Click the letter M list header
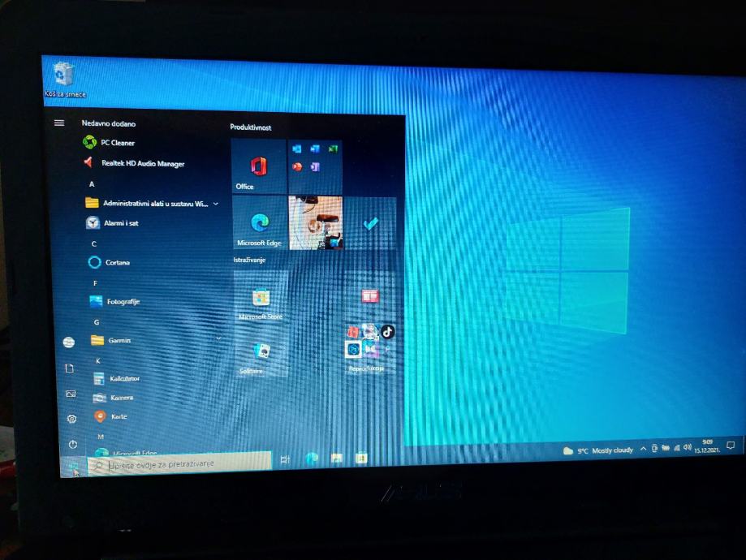This screenshot has height=560, width=746. pos(101,437)
